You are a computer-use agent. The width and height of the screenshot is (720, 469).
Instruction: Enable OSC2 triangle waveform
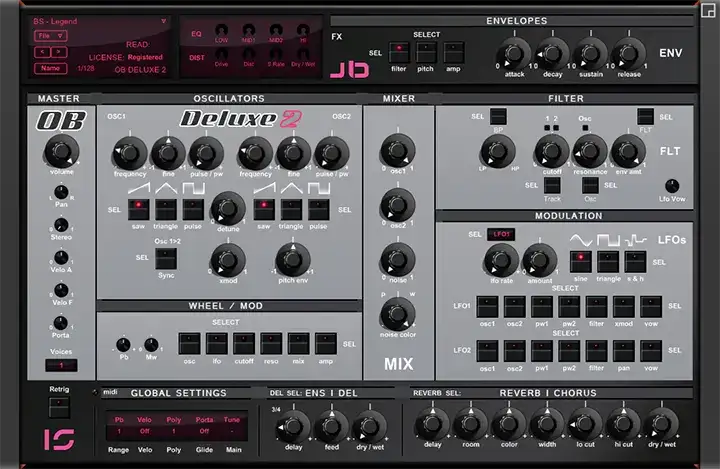pyautogui.click(x=291, y=209)
